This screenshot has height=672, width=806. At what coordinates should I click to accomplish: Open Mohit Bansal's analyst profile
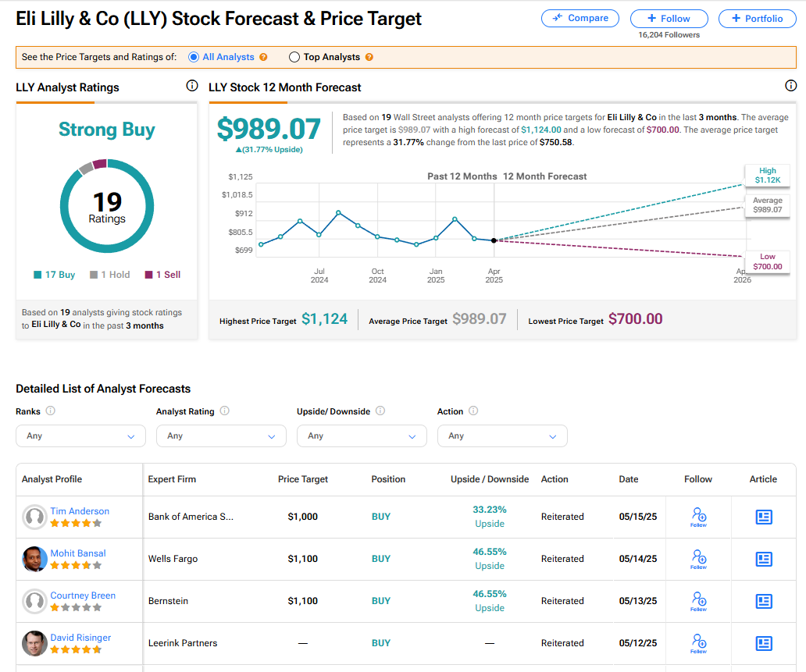[78, 553]
